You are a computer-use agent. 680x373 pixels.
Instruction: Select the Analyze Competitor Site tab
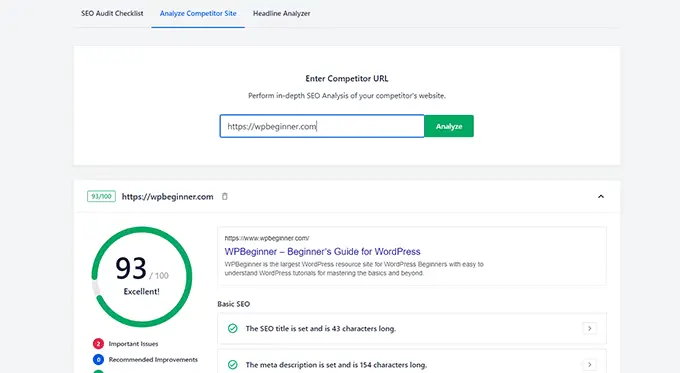198,13
